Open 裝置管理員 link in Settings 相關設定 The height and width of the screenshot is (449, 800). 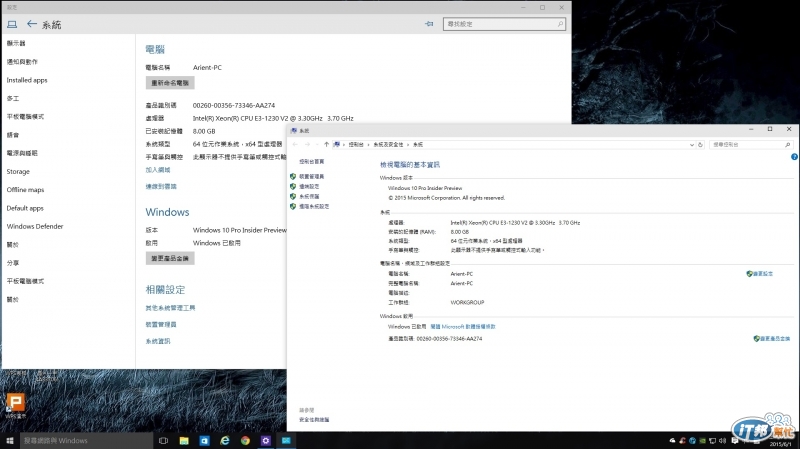(x=161, y=325)
